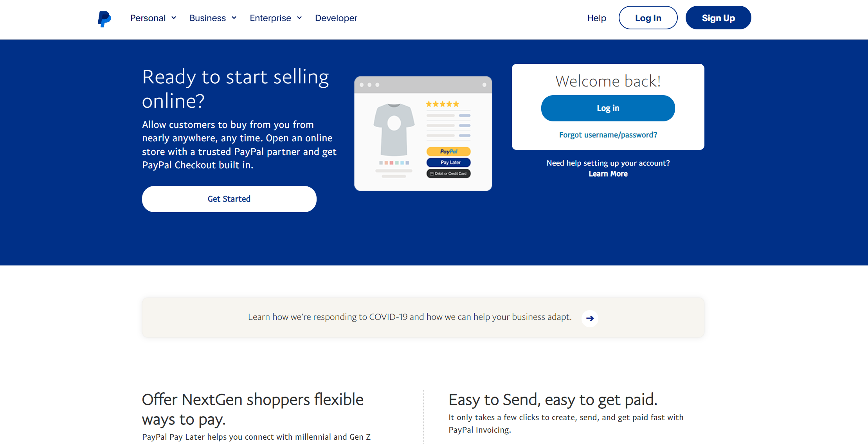The height and width of the screenshot is (444, 868).
Task: Click the online store illustration
Action: point(423,134)
